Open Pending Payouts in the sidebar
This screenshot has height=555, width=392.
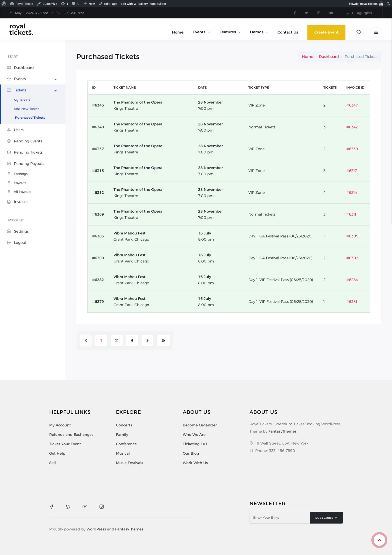(x=29, y=164)
